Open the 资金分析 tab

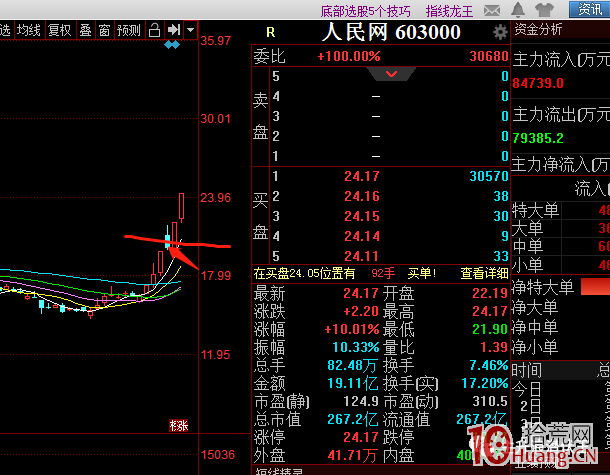click(538, 29)
